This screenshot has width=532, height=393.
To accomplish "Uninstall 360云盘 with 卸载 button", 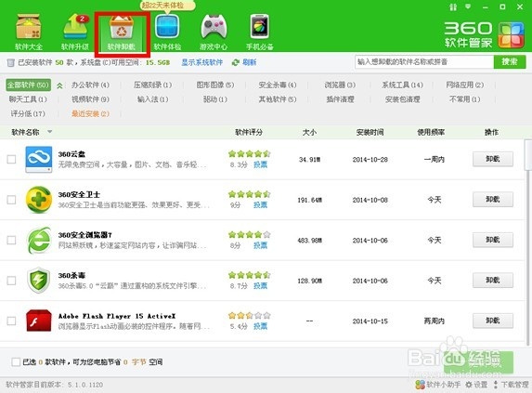I will [493, 159].
